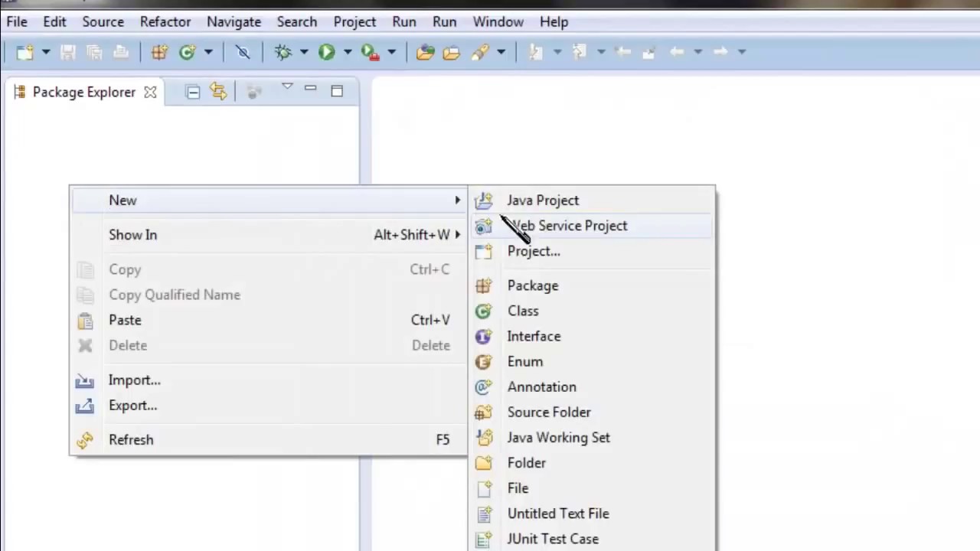
Task: Click the Forward navigation arrow icon
Action: point(720,52)
